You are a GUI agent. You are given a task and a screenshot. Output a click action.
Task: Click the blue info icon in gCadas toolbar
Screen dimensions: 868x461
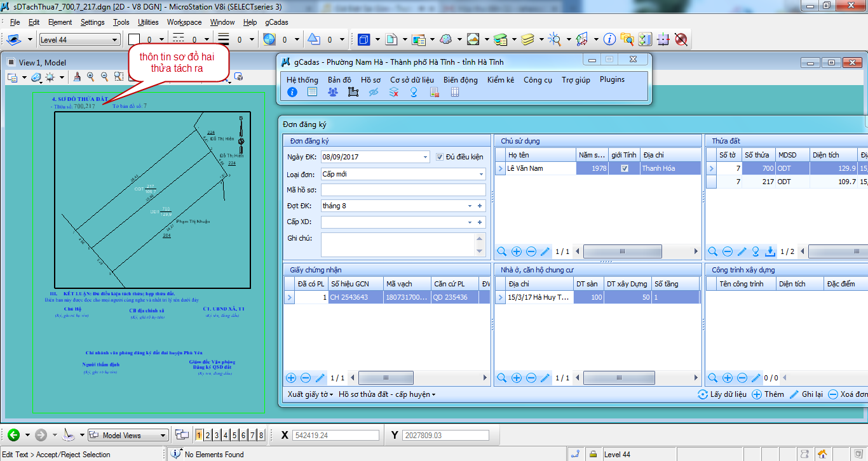point(292,92)
